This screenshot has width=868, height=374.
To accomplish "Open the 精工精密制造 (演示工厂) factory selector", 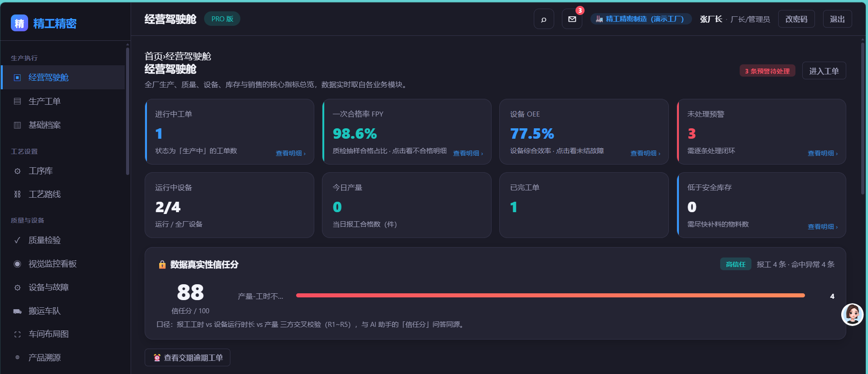I will tap(641, 19).
